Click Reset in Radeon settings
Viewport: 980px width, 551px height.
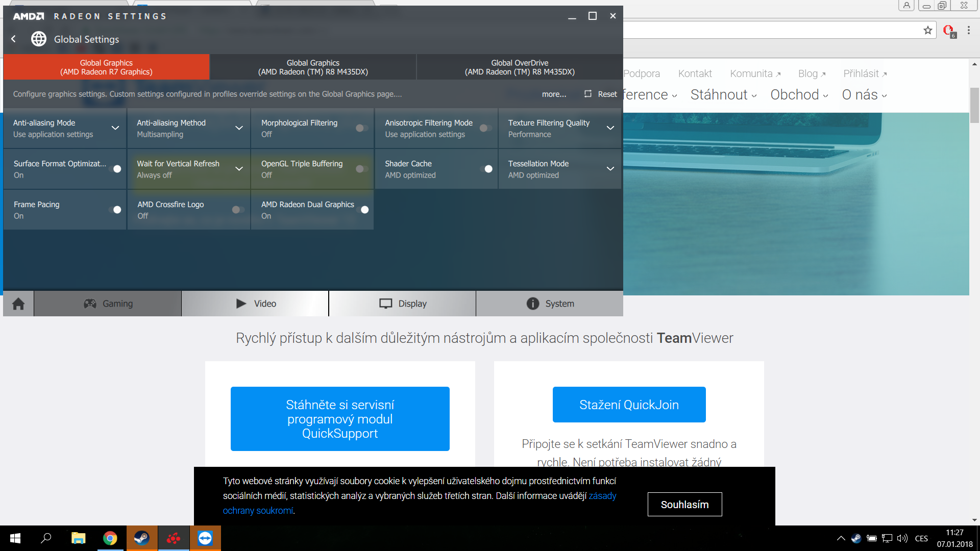[601, 94]
